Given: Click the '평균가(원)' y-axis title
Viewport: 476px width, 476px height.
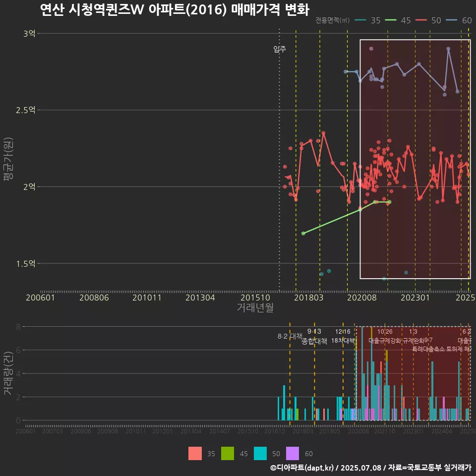Looking at the screenshot, I should 8,159.
